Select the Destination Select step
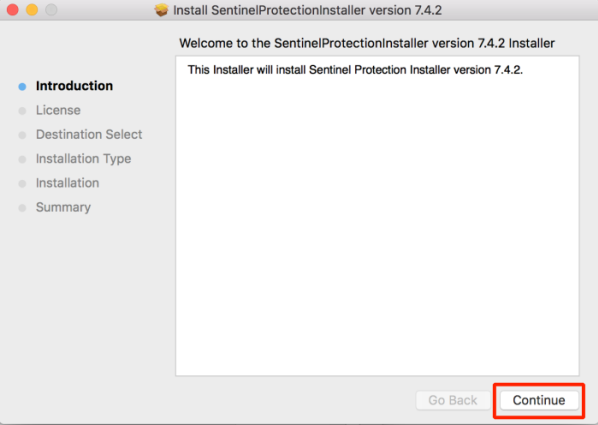The height and width of the screenshot is (425, 598). click(89, 134)
